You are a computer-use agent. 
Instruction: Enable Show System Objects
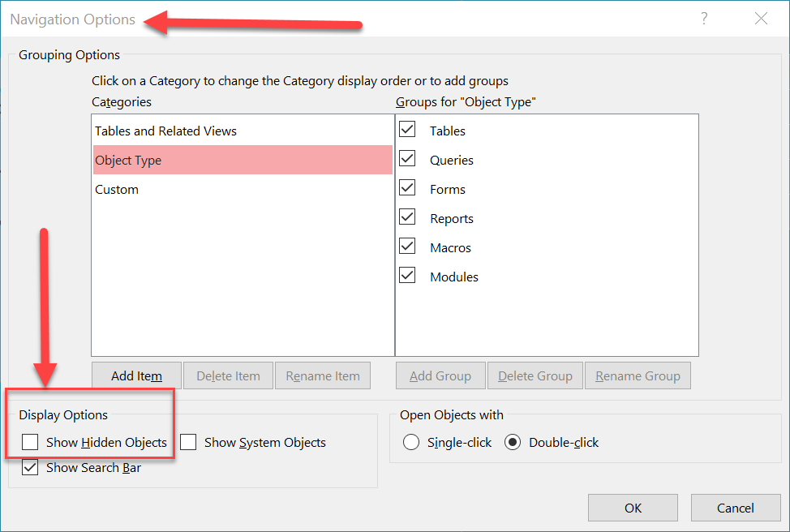[x=189, y=443]
